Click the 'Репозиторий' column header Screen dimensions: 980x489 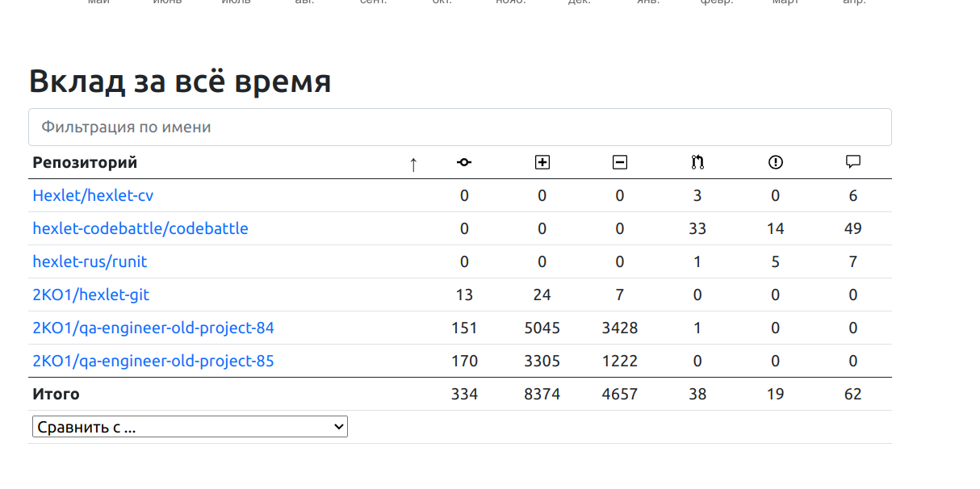pyautogui.click(x=85, y=162)
